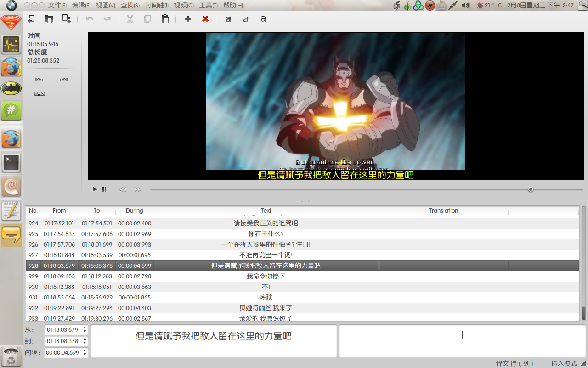The height and width of the screenshot is (368, 588).
Task: Decrease the 到 end time with down arrow
Action: point(84,344)
